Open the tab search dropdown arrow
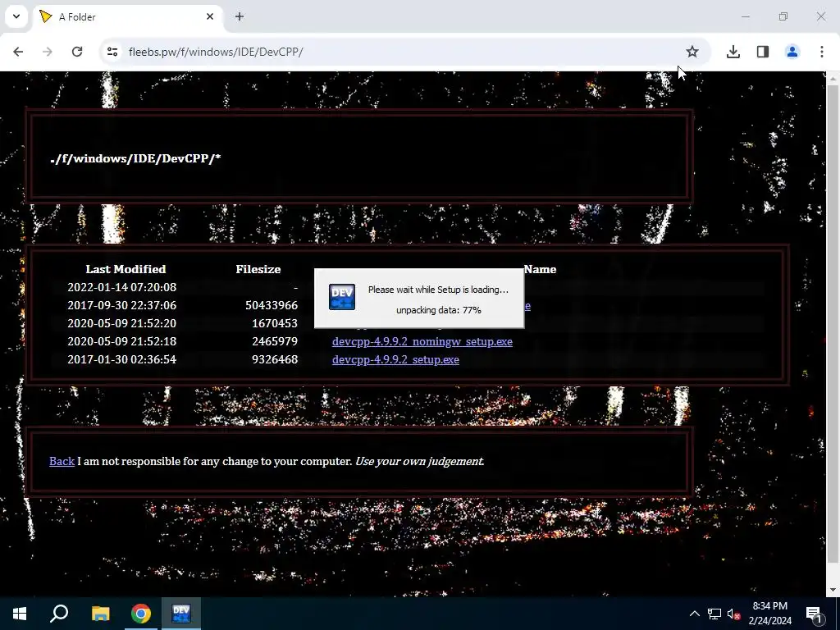The width and height of the screenshot is (840, 630). (x=16, y=16)
